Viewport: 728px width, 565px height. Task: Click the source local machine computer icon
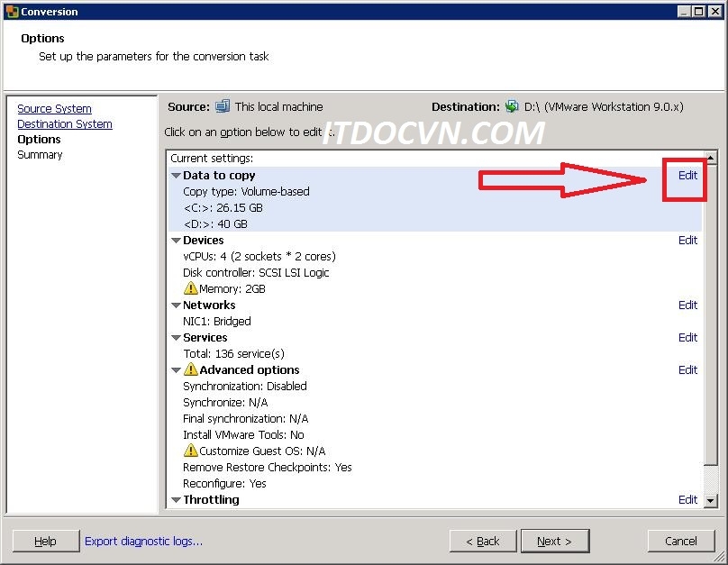(x=223, y=106)
